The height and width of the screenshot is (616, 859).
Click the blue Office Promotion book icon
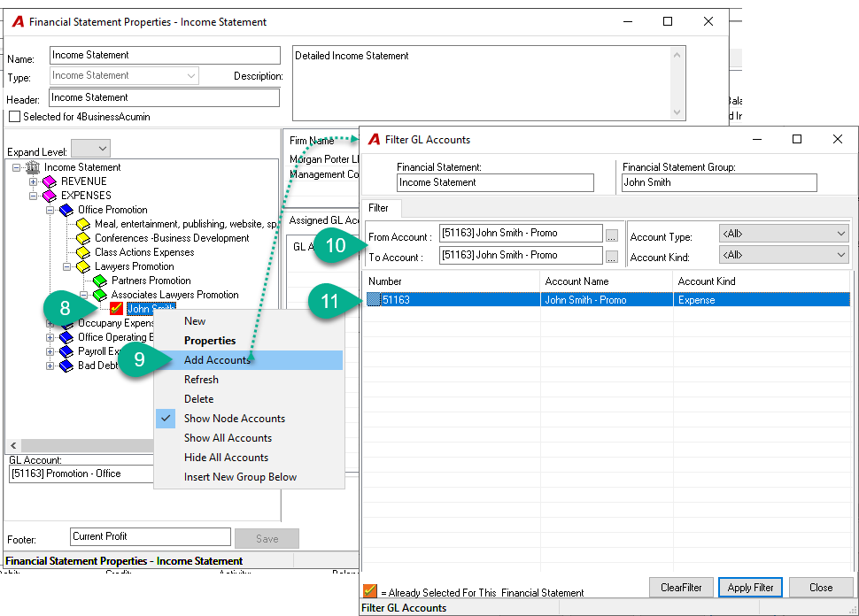tap(66, 210)
